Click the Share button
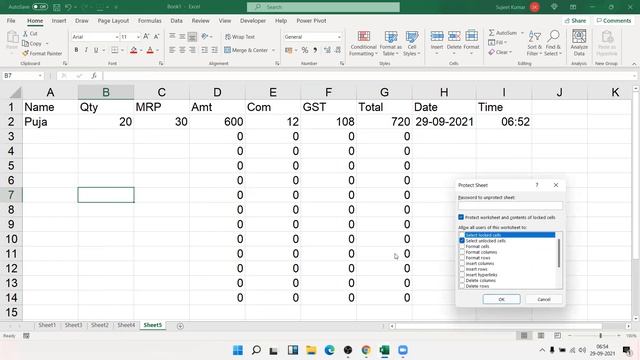 (575, 20)
